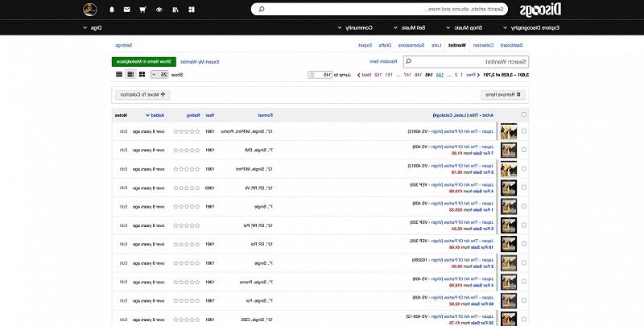Screen dimensions: 644x326
Task: Open the wantlist eye icon in the header
Action: click(159, 10)
